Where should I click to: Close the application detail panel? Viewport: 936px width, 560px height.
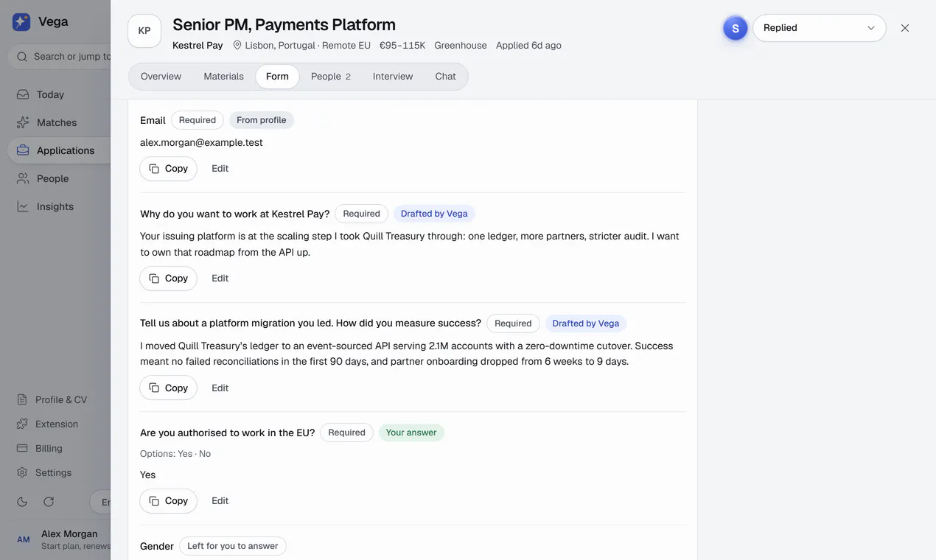point(905,28)
